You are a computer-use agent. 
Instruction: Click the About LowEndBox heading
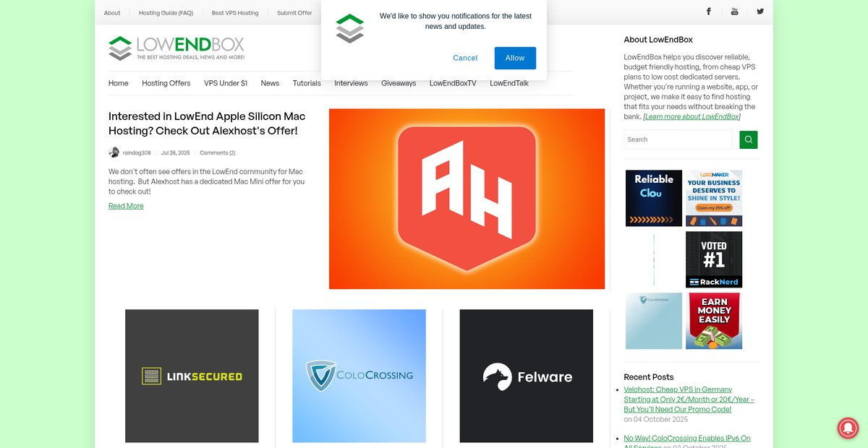pos(658,40)
